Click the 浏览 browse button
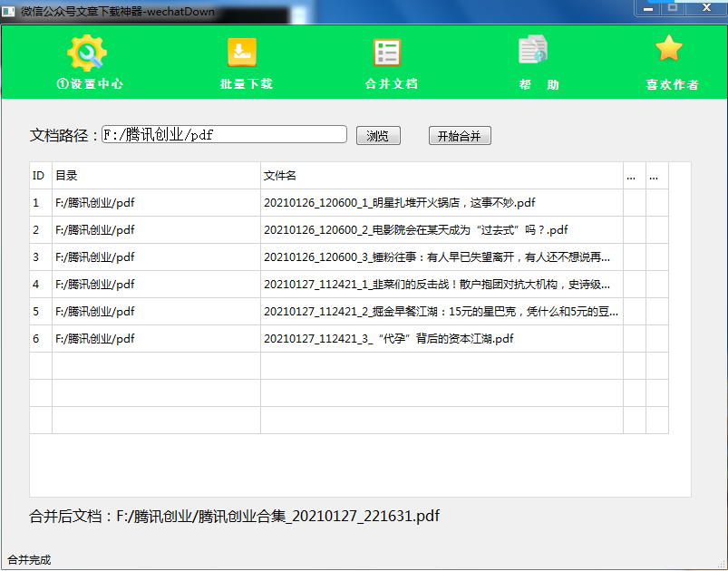The image size is (728, 571). 378,136
